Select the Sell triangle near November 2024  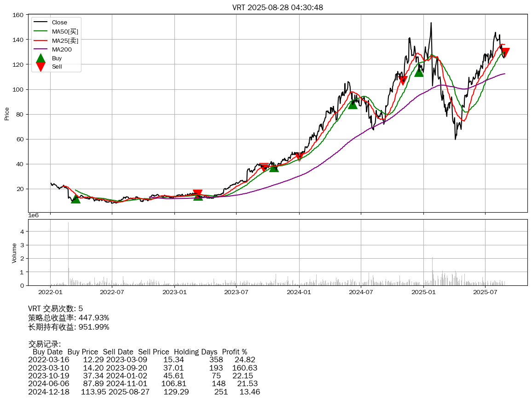[403, 81]
